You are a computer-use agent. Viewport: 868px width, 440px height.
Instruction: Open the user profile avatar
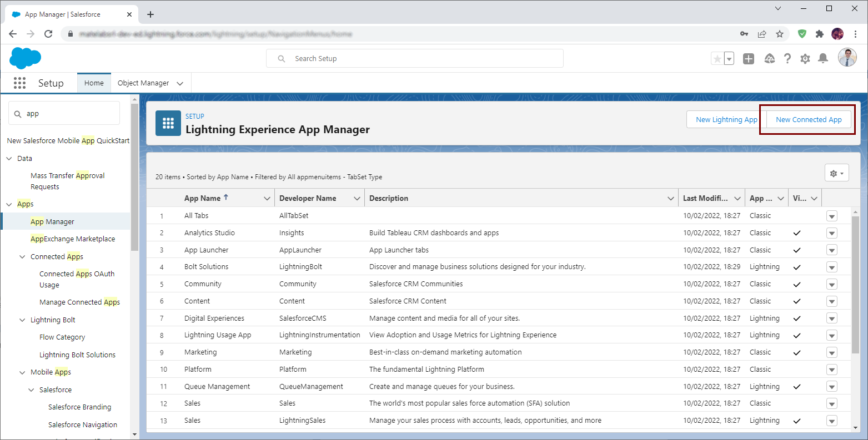click(847, 58)
